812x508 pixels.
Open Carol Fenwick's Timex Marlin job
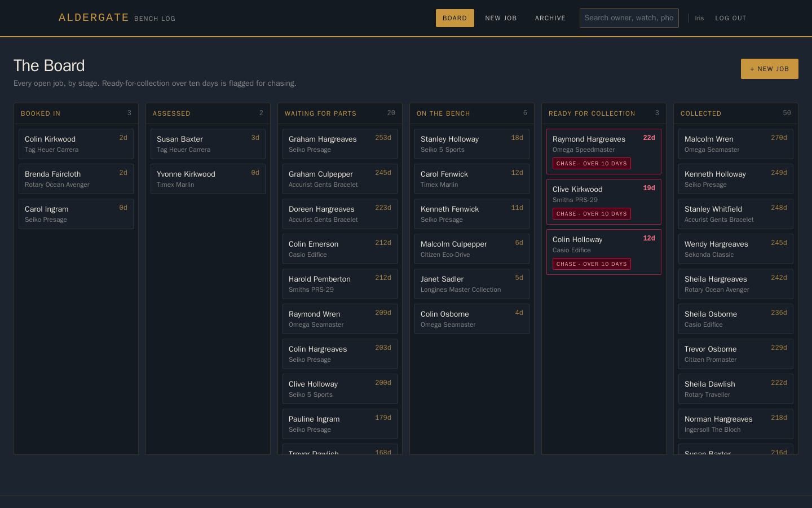pyautogui.click(x=472, y=179)
